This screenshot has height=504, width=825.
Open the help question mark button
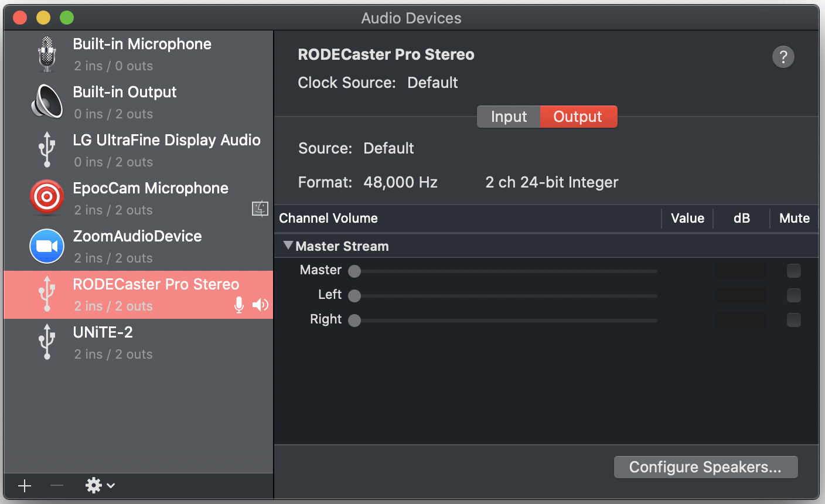coord(783,57)
